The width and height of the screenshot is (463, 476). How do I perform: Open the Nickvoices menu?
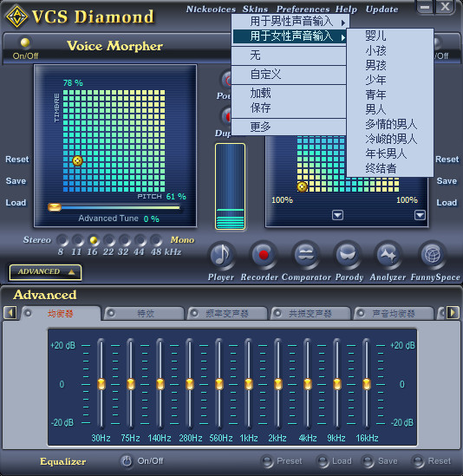click(x=211, y=10)
